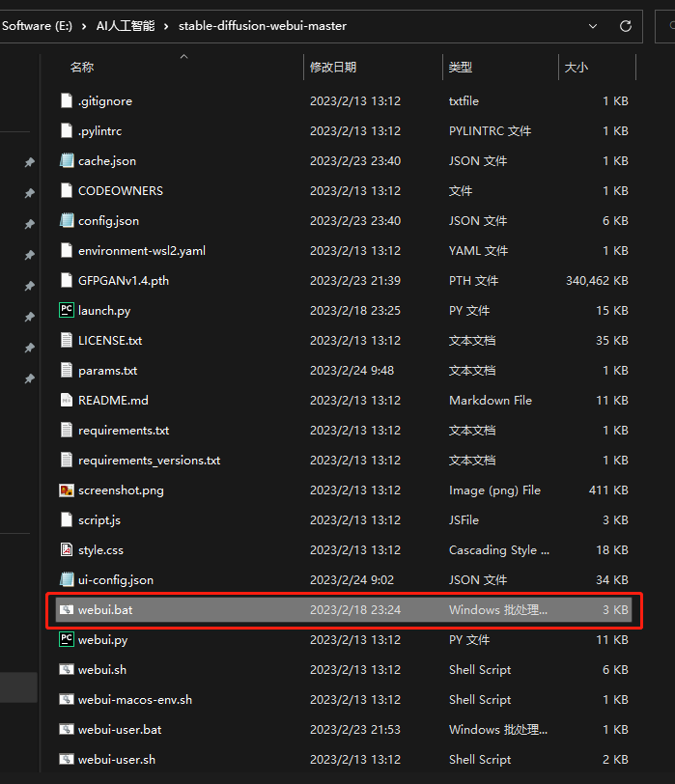This screenshot has height=784, width=675.
Task: Click the webui-user.bat batch icon
Action: 67,730
